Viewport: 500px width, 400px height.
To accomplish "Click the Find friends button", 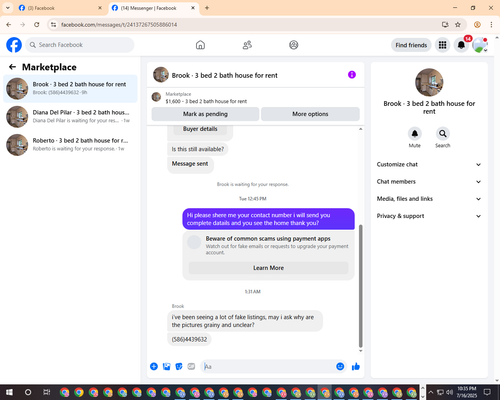I will pos(411,45).
